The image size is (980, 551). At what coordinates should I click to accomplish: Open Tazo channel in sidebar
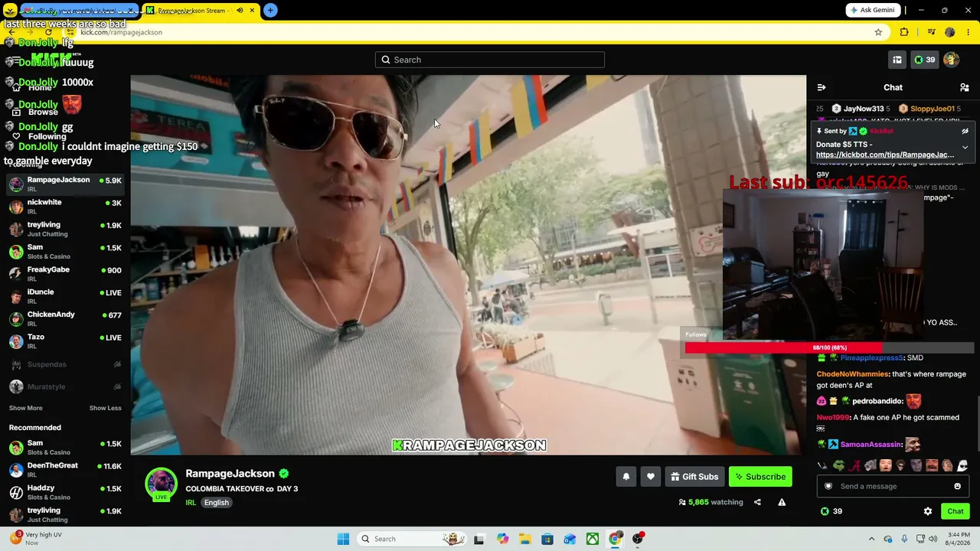click(65, 341)
